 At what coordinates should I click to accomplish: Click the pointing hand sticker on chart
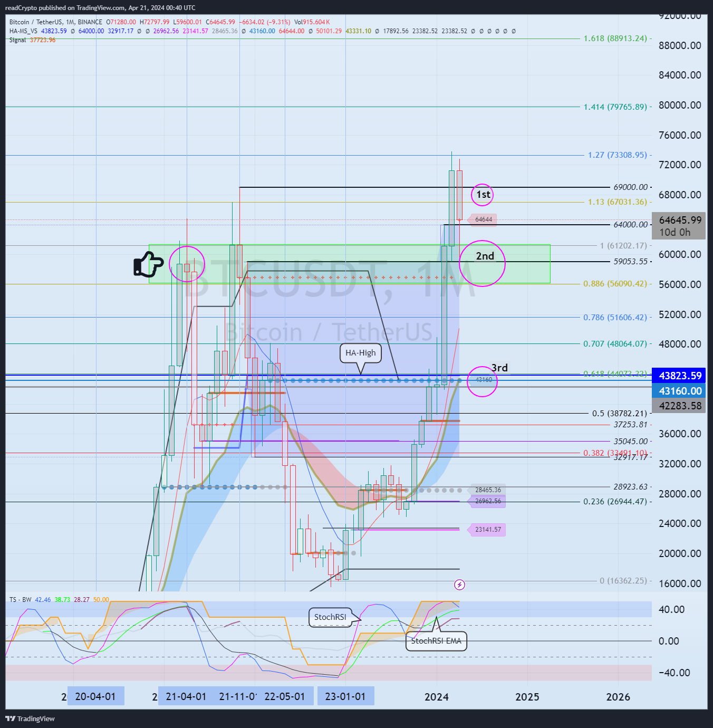click(148, 264)
